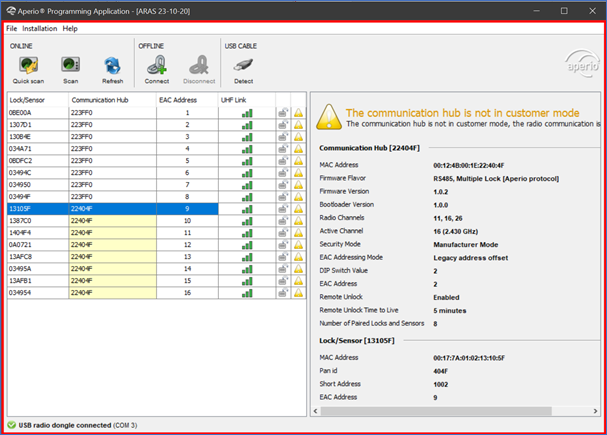Screen dimensions: 607x435
Task: Click the warning triangle in row 130B4E
Action: point(298,137)
